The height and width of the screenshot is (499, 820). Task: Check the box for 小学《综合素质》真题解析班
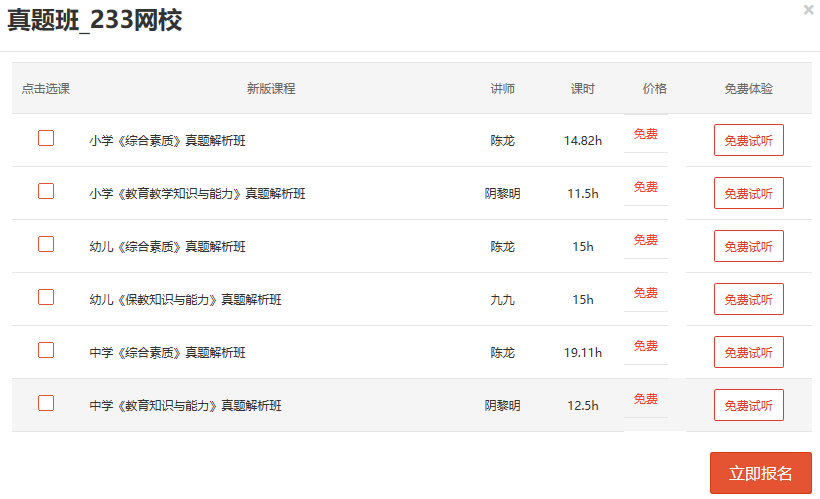46,139
